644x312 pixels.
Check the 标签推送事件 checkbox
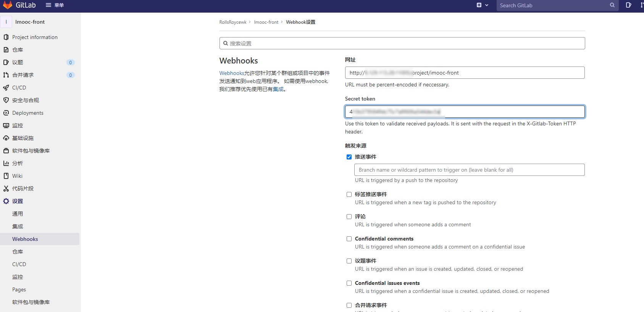tap(349, 194)
